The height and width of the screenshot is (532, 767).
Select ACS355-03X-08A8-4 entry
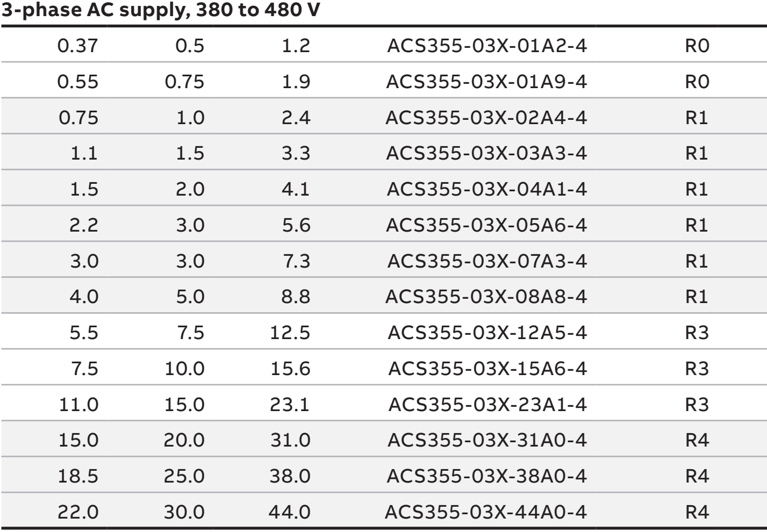pos(486,297)
